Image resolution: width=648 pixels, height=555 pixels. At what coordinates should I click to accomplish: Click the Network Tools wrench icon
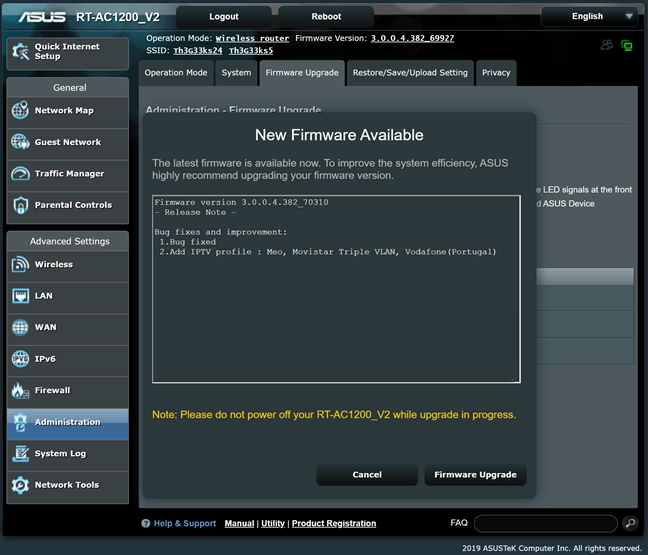coord(20,485)
